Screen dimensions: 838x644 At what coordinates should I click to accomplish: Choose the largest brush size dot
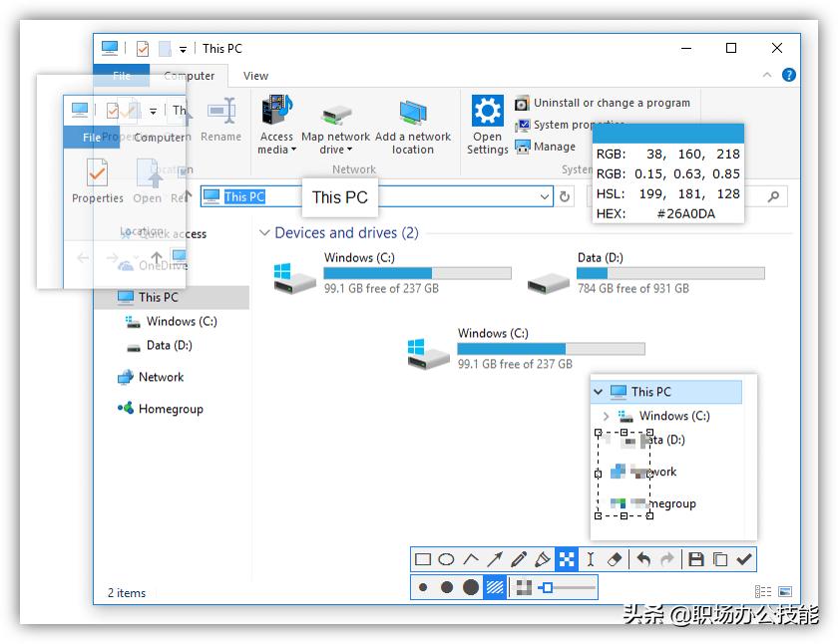tap(471, 587)
